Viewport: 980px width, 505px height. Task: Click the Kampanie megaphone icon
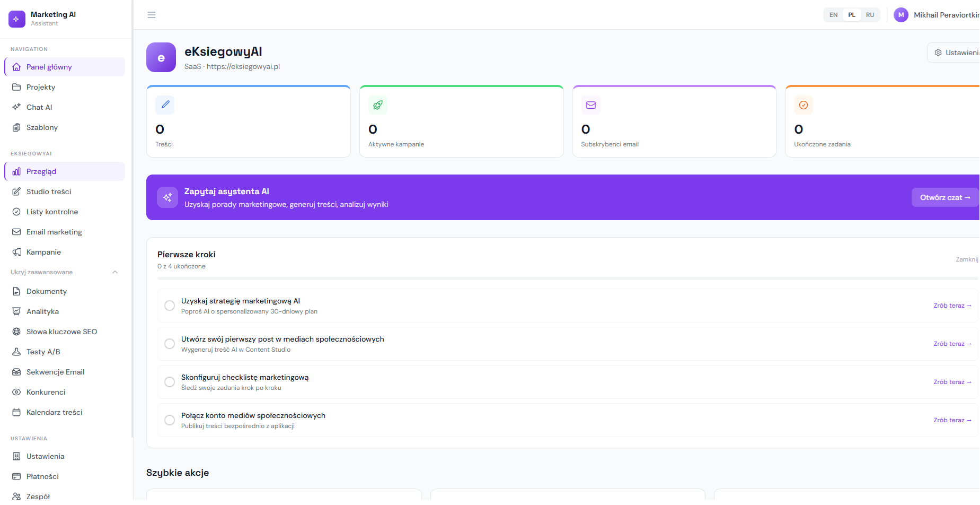click(x=16, y=252)
